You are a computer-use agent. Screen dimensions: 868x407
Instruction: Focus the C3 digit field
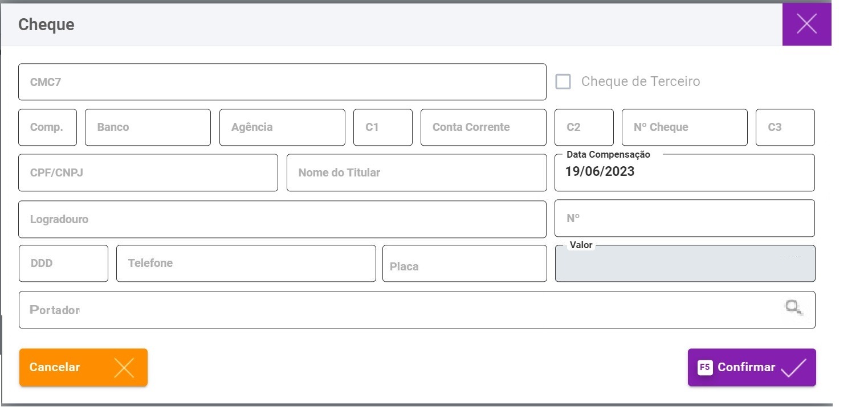(x=785, y=128)
